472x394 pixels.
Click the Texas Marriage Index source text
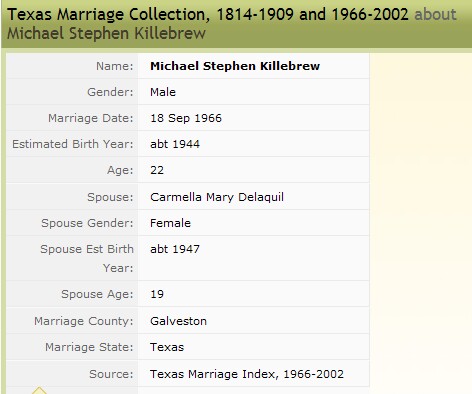[247, 374]
